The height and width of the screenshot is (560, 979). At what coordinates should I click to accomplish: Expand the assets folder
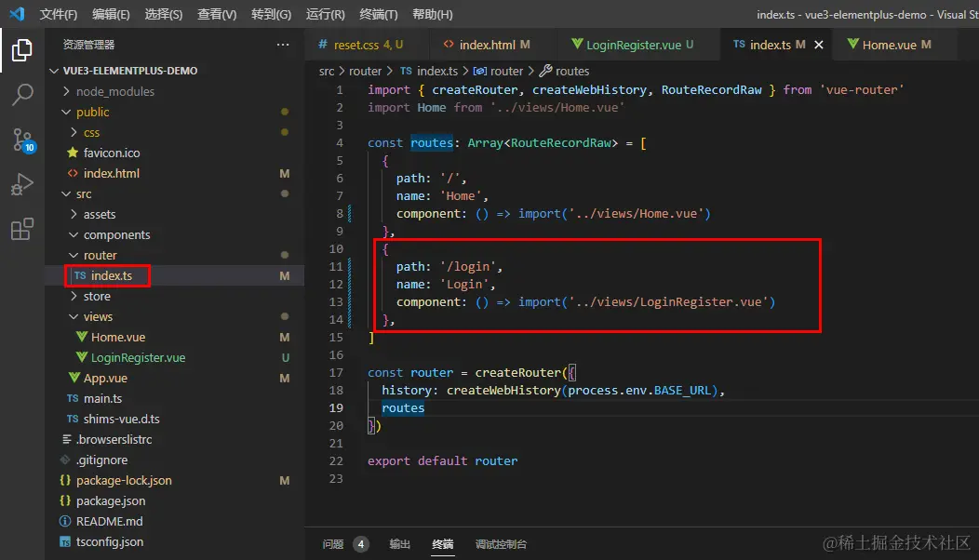[x=74, y=214]
